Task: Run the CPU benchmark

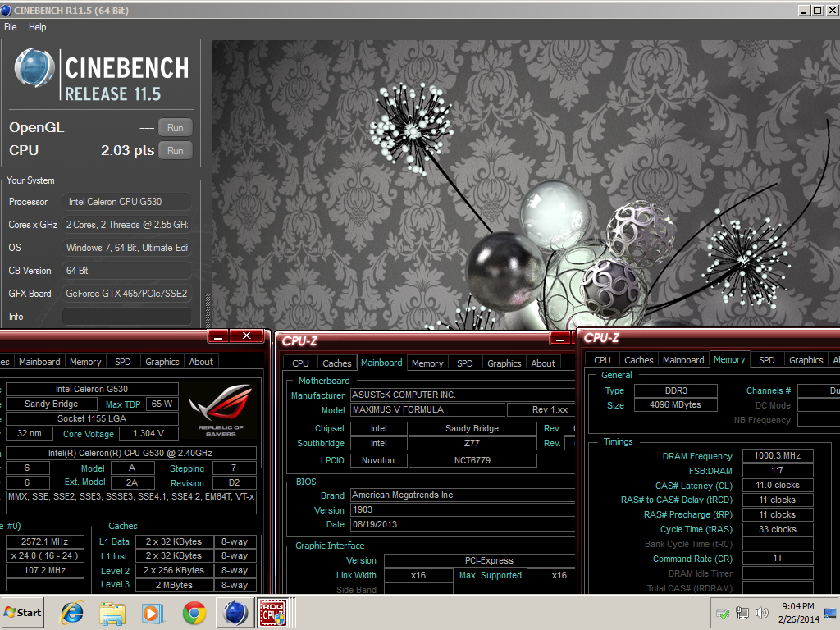Action: (x=176, y=151)
